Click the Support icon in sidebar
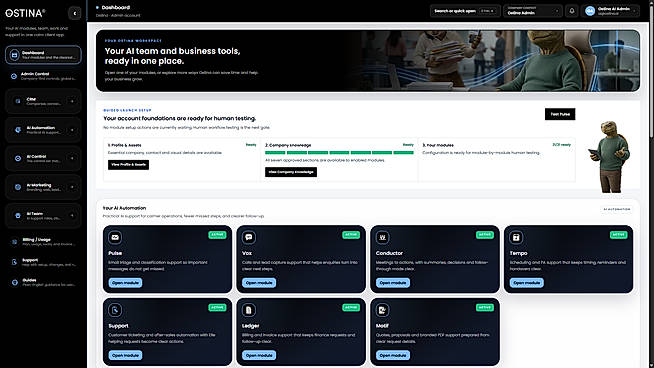Viewport: 654px width, 368px height. [15, 262]
